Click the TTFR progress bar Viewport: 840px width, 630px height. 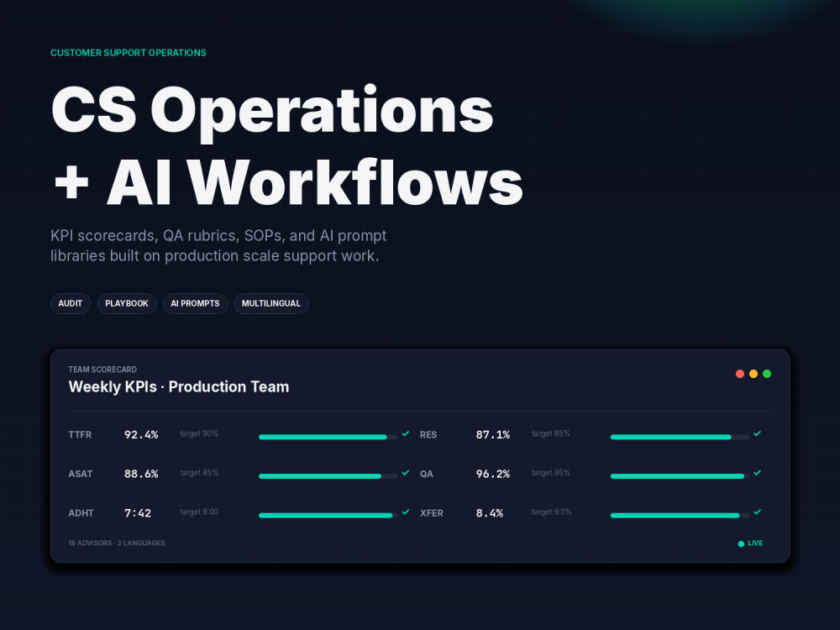(328, 437)
